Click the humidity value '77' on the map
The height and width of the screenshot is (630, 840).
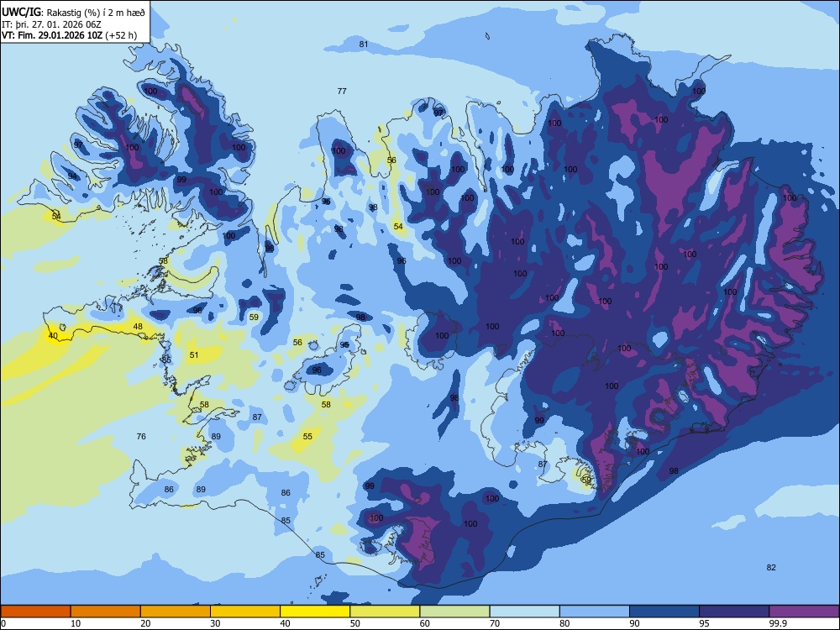(x=342, y=91)
